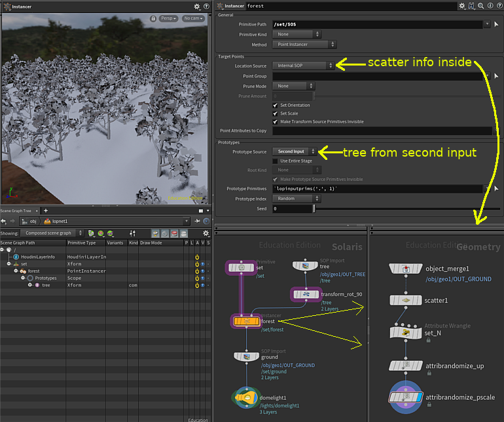
Task: Open the Persp camera menu
Action: [168, 18]
